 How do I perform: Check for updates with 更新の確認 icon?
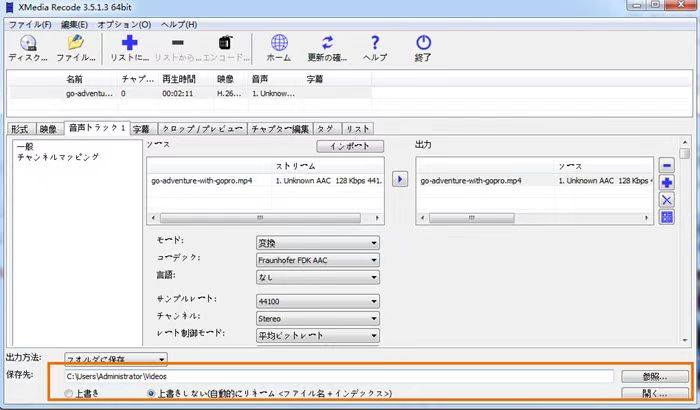(327, 48)
